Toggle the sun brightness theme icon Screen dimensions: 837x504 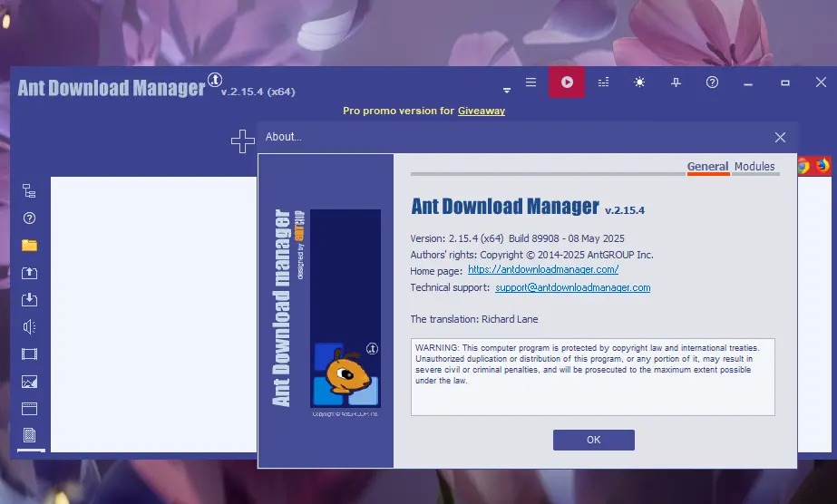[x=639, y=82]
